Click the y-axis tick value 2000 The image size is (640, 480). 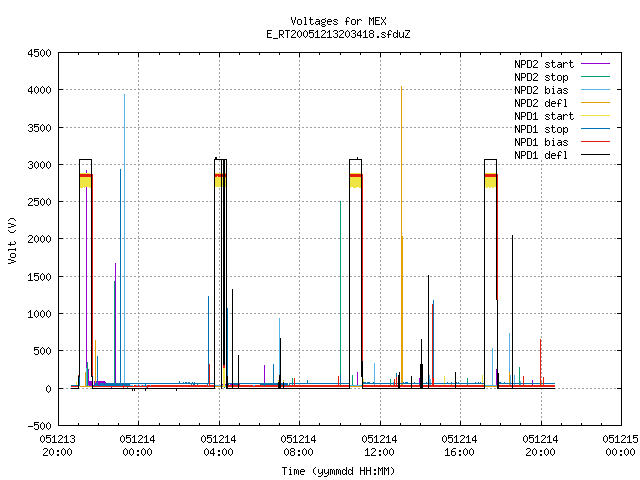[x=39, y=239]
